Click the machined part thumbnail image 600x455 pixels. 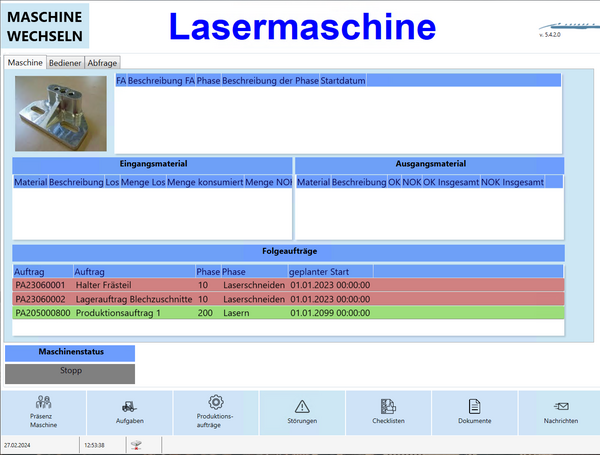click(x=61, y=113)
